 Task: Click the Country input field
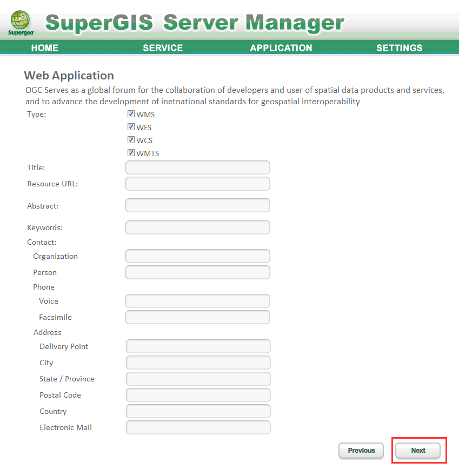click(x=198, y=411)
